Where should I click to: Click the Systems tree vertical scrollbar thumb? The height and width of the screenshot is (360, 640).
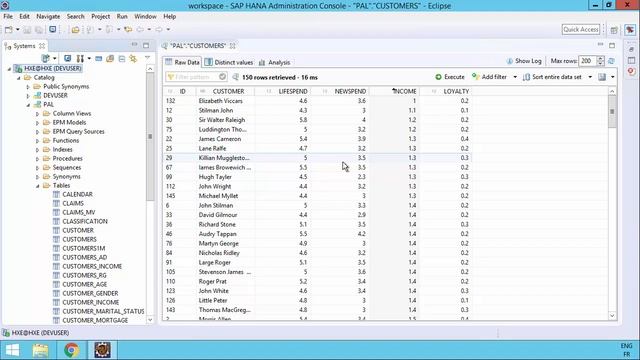[150, 136]
